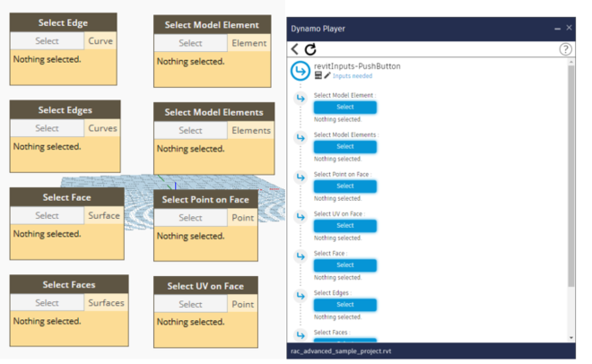Click the arrow icon beside Select Point on Face
The image size is (592, 364).
300,177
